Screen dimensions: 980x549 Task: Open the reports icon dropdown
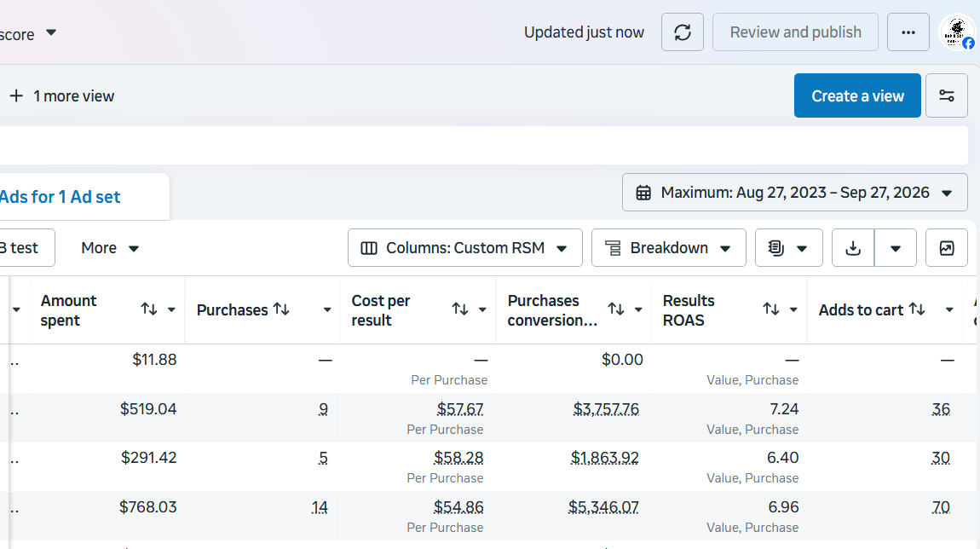point(789,248)
